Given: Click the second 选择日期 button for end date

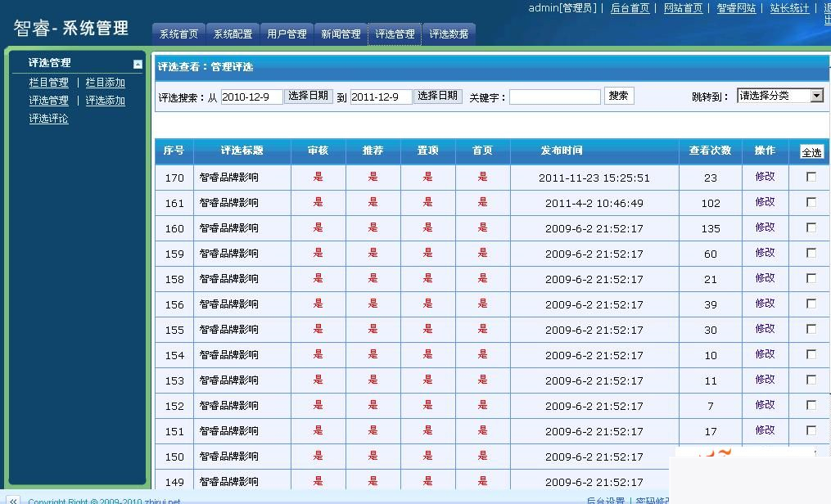Looking at the screenshot, I should pyautogui.click(x=438, y=96).
